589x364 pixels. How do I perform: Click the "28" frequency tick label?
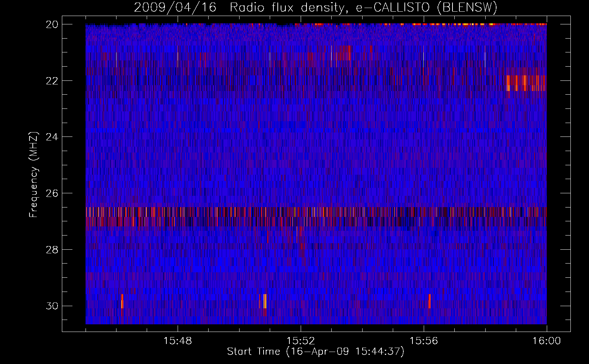coord(52,249)
